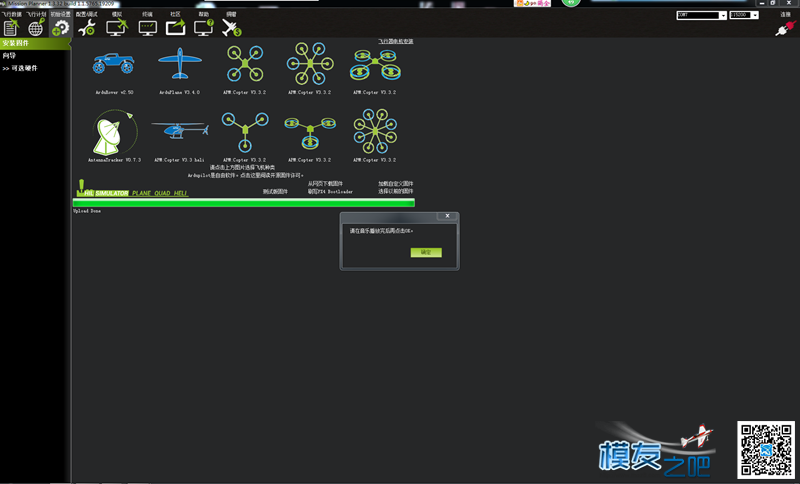Click the APM:Copter V3.3 heli label
Viewport: 800px width, 484px height.
pos(180,160)
